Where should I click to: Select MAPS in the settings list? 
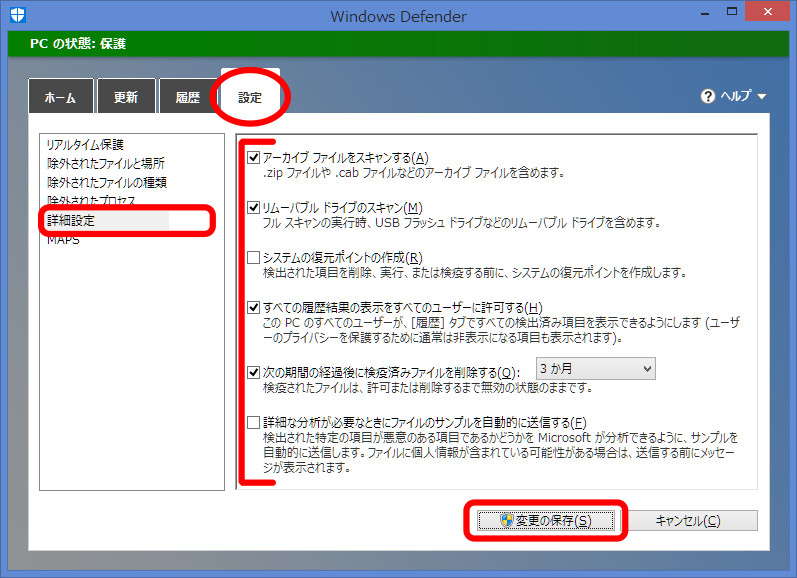(63, 239)
